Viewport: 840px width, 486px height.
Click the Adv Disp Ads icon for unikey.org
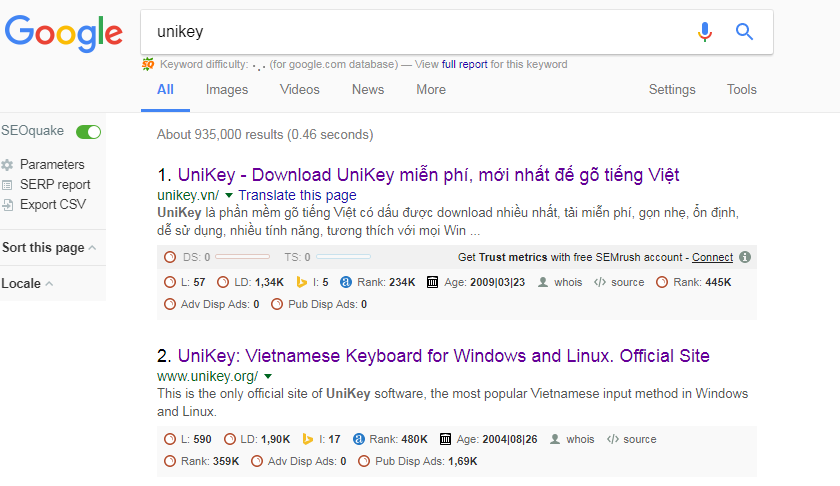[257, 461]
